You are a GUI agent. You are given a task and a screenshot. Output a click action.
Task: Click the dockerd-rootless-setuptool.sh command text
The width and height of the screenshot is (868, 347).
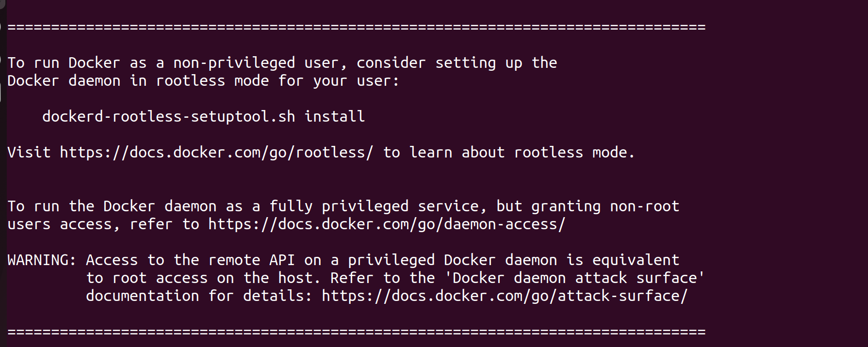click(168, 117)
